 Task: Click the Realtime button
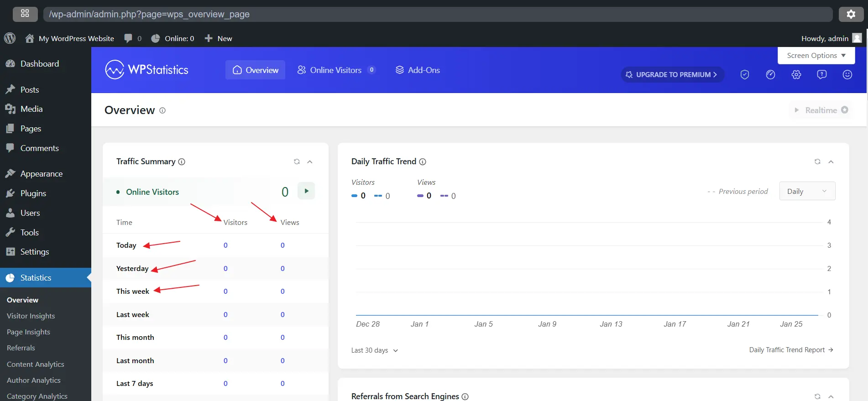[821, 110]
